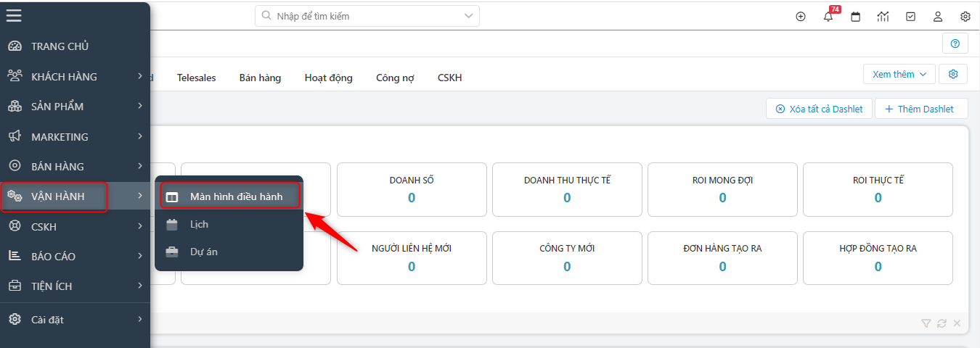
Task: Open the notifications bell icon
Action: pos(828,17)
